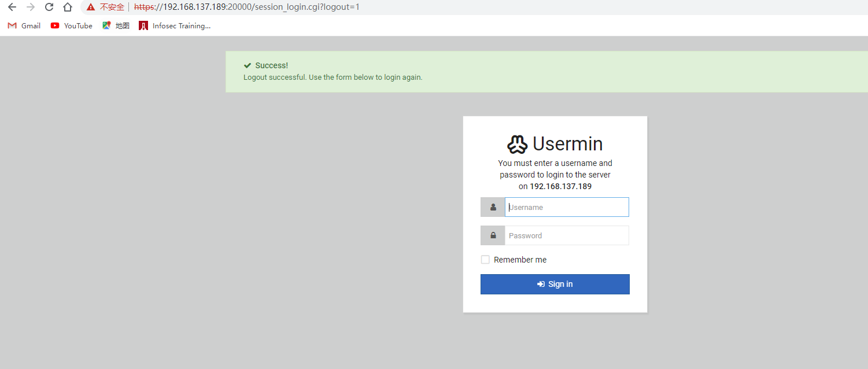Open the Infosec Training bookmark

[175, 25]
